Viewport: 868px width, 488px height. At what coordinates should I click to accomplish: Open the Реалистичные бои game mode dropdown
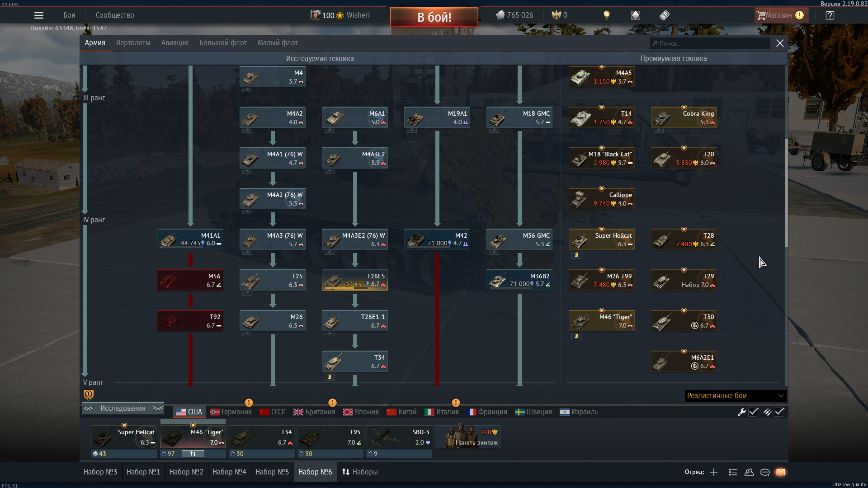pos(736,396)
